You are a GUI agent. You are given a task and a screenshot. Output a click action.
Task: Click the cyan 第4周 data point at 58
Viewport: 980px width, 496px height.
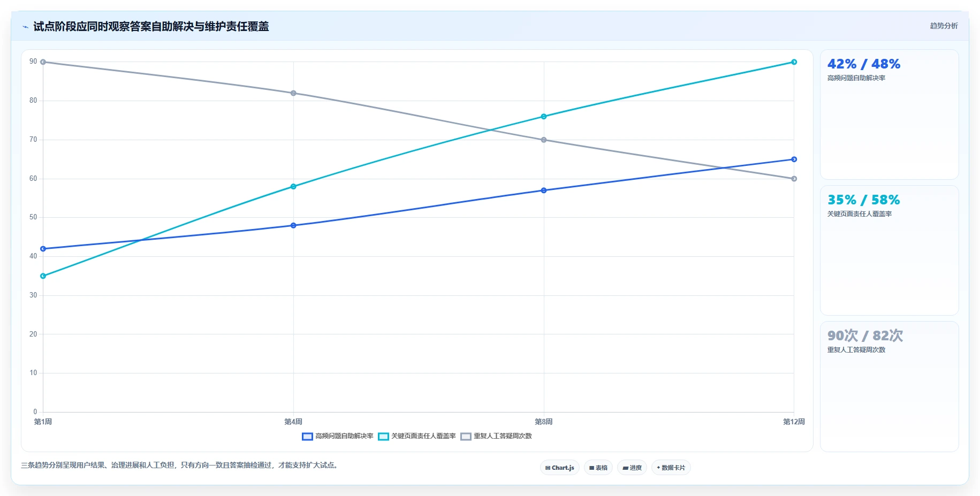pos(293,187)
